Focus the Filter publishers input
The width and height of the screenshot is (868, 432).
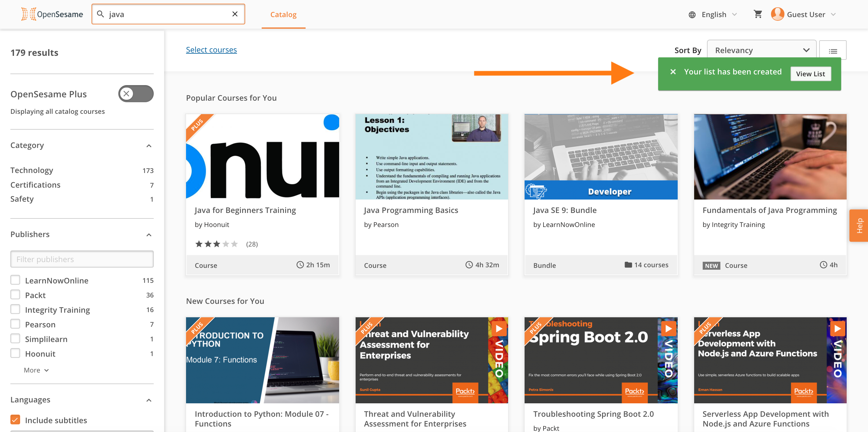[82, 259]
